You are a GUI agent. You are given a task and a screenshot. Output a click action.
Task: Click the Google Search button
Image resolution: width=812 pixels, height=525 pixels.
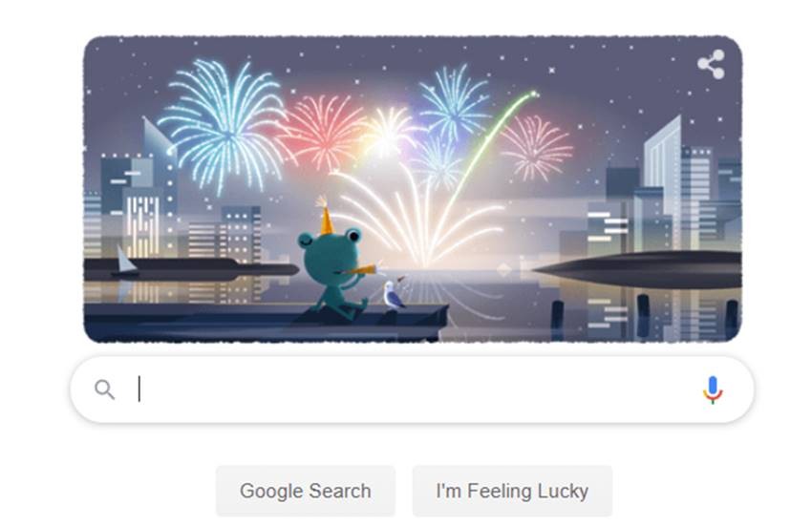306,491
